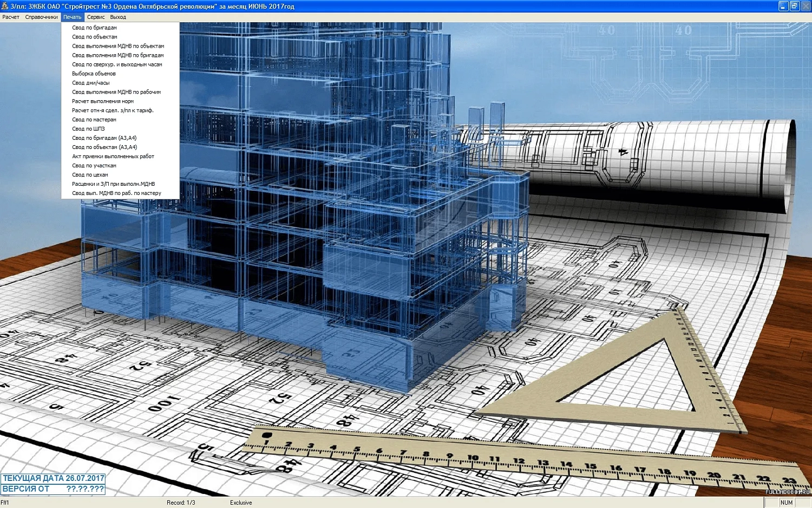Run 'Расчет выполнения норм'
The height and width of the screenshot is (508, 812).
[x=120, y=101]
